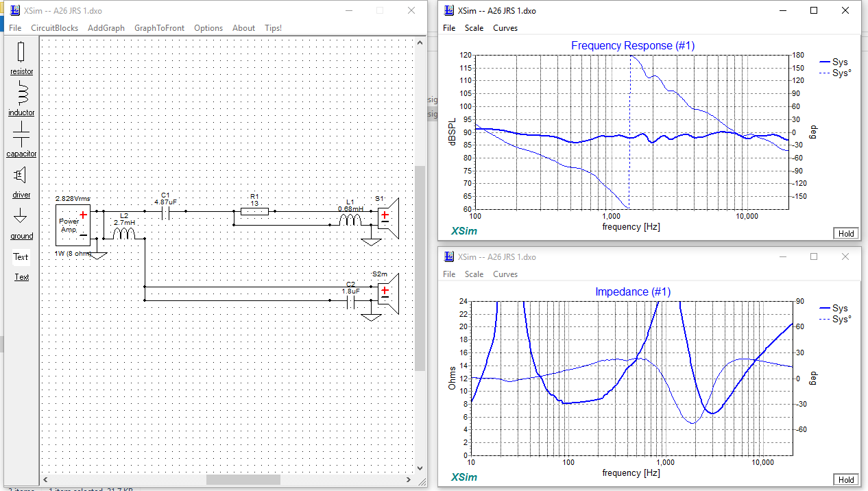Viewport: 868px width, 491px height.
Task: Open File menu in Frequency Response window
Action: (449, 28)
